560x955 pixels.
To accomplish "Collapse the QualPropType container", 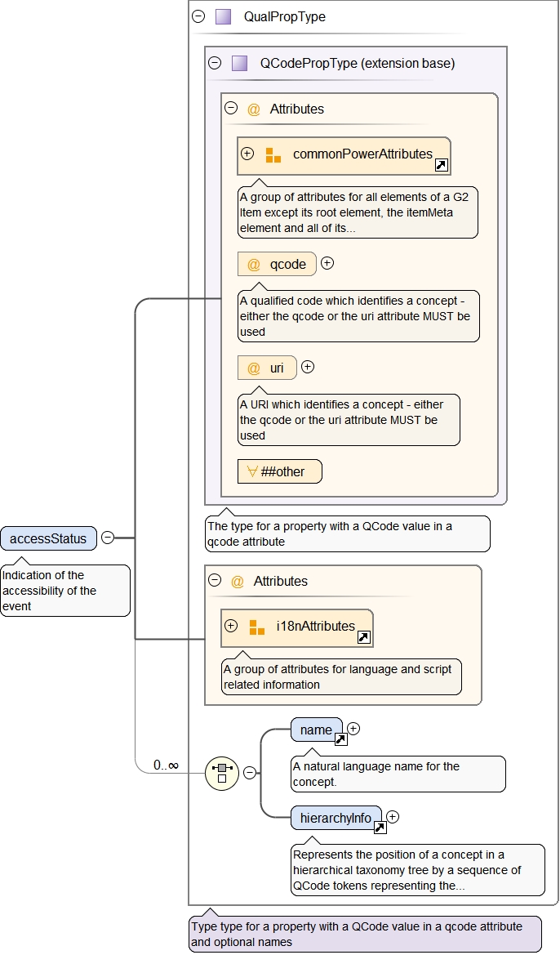I will [x=198, y=16].
